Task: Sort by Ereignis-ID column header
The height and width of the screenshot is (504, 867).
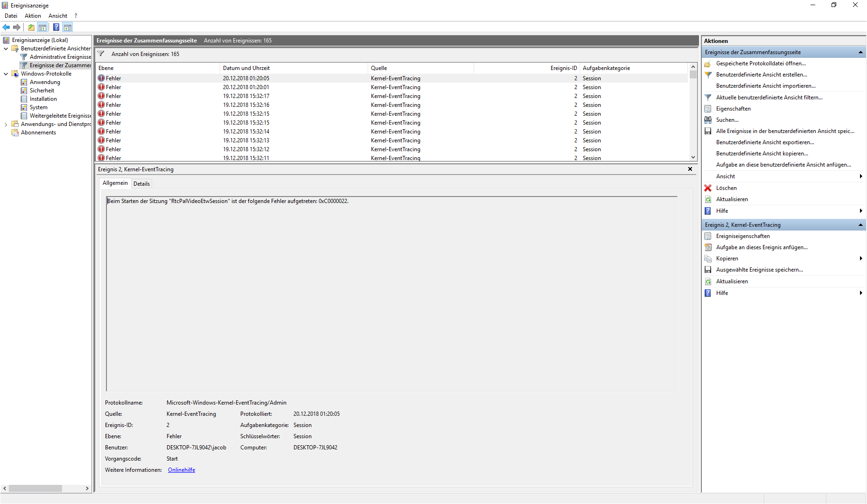Action: pyautogui.click(x=526, y=68)
